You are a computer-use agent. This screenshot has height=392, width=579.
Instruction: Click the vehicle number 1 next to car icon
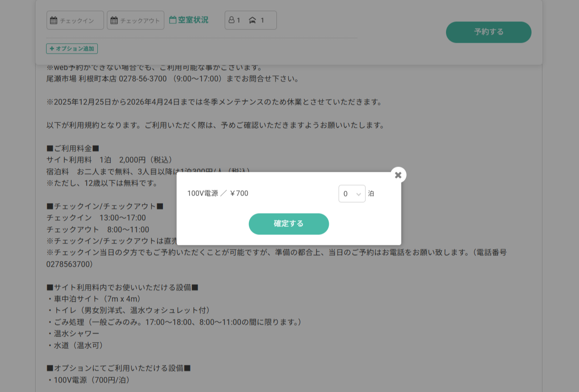click(x=262, y=20)
